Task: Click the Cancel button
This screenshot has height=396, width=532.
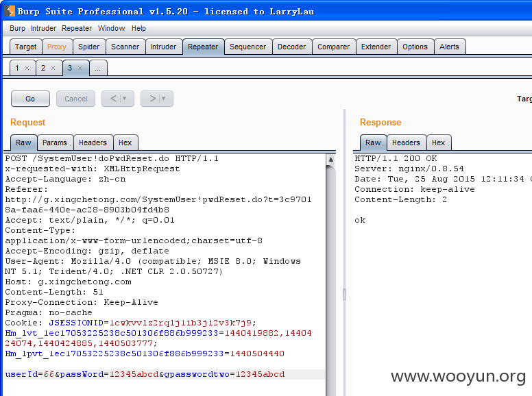Action: pyautogui.click(x=75, y=99)
